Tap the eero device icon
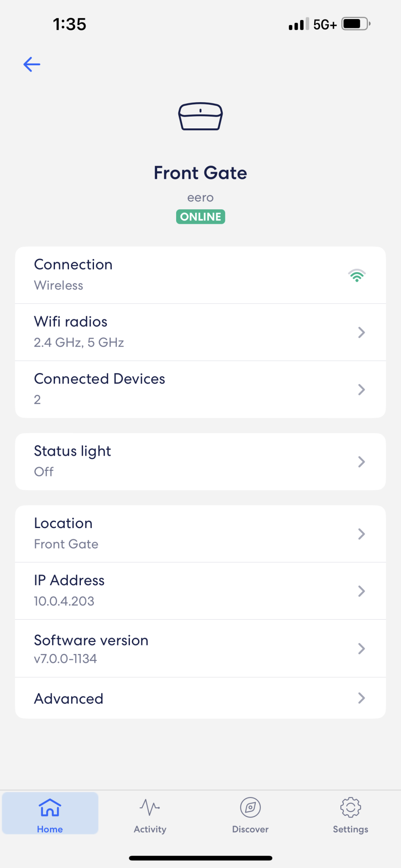Viewport: 401px width, 868px height. (200, 116)
